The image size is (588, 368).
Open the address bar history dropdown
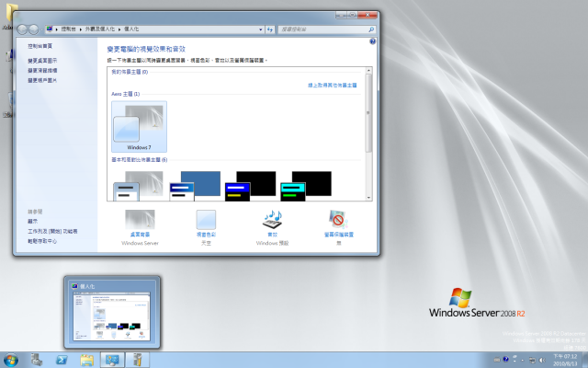pos(261,29)
